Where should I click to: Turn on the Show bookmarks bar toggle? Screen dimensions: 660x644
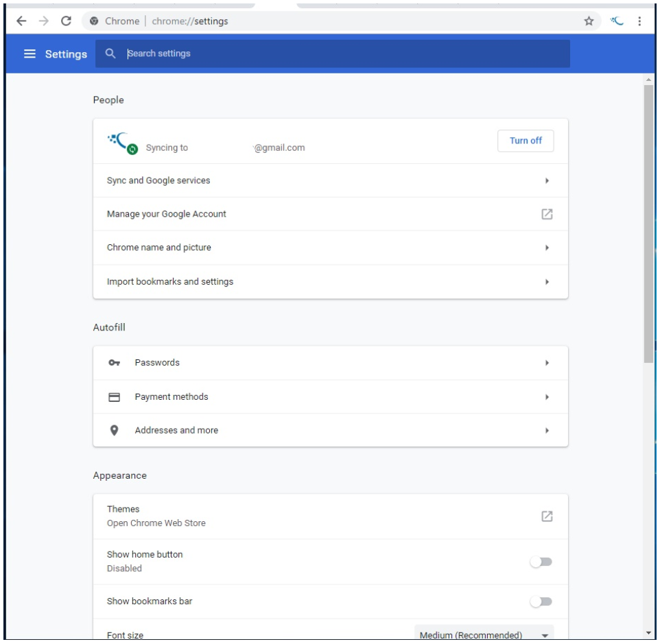tap(541, 601)
